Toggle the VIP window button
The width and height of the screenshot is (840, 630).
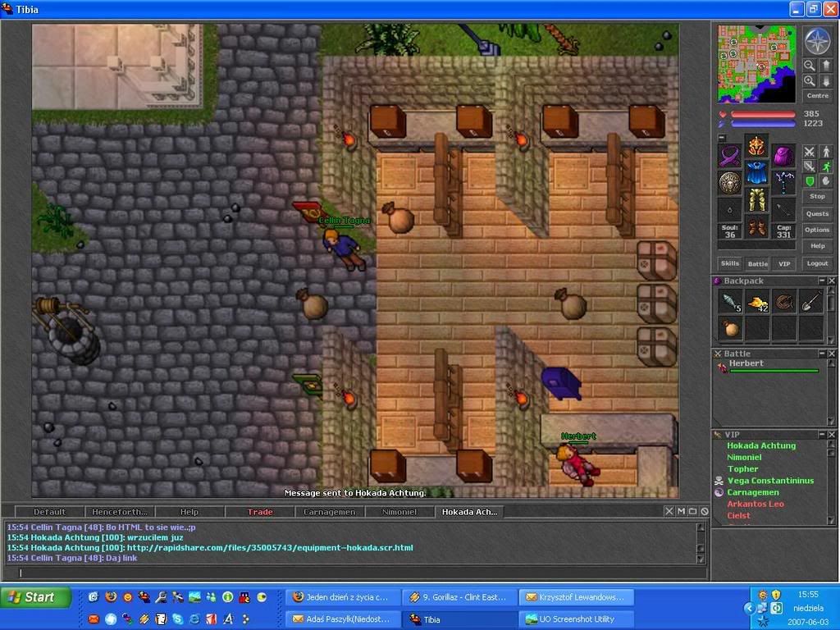784,263
